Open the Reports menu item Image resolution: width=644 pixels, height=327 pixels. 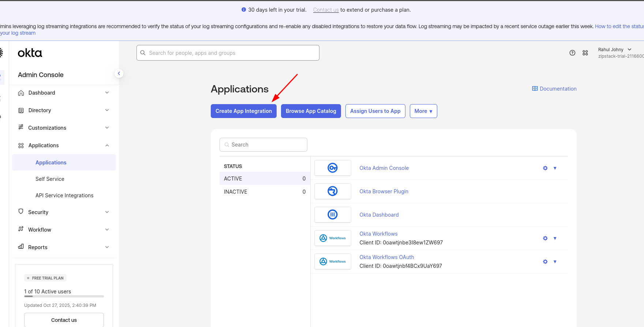(64, 247)
